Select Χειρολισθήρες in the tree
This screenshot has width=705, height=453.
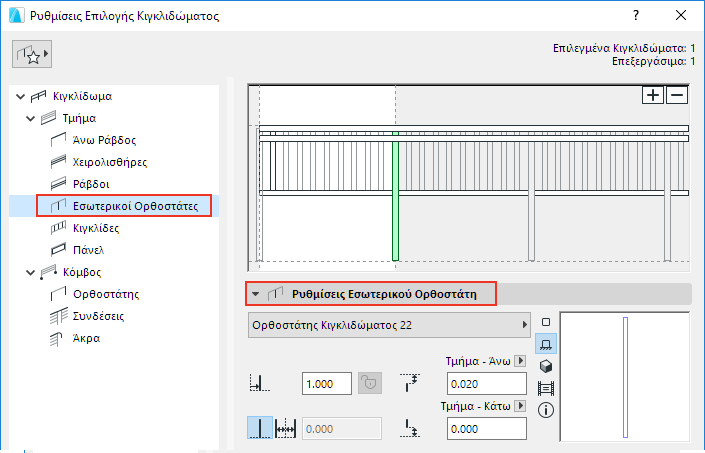[x=110, y=162]
